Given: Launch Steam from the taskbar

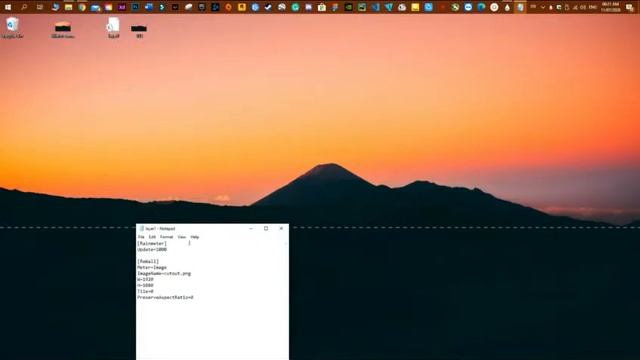Looking at the screenshot, I should point(268,7).
